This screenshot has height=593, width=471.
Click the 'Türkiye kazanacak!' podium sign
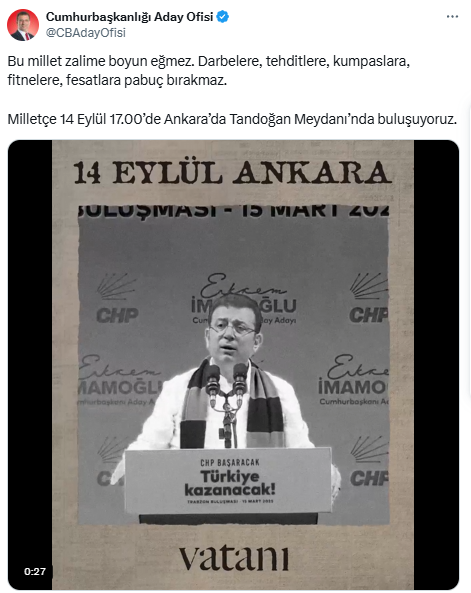click(228, 481)
